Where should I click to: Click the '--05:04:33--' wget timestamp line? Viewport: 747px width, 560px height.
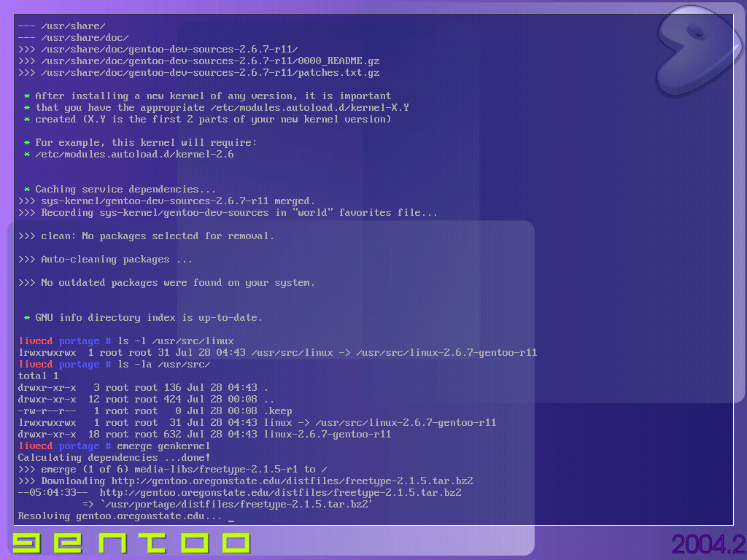click(239, 493)
